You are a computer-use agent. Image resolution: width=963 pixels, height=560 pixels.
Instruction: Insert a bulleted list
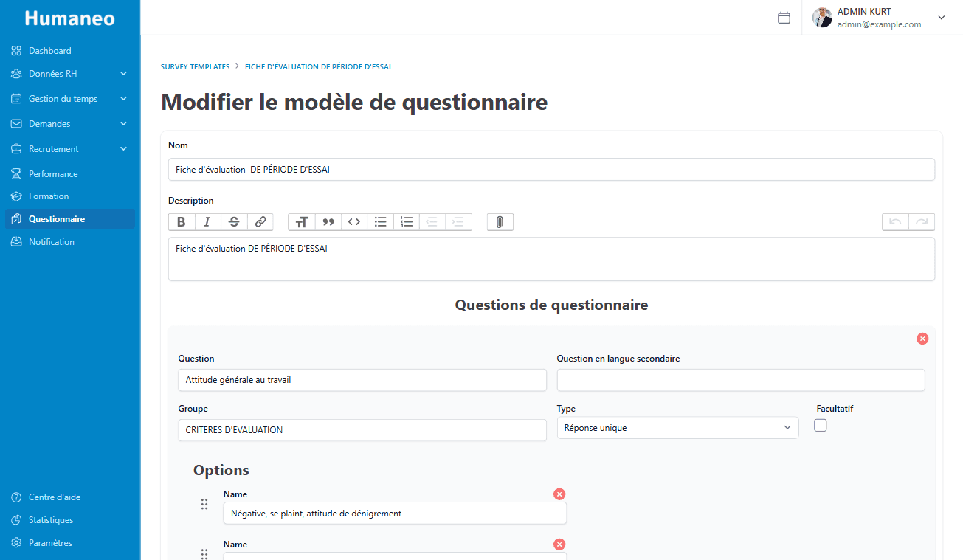click(x=381, y=222)
